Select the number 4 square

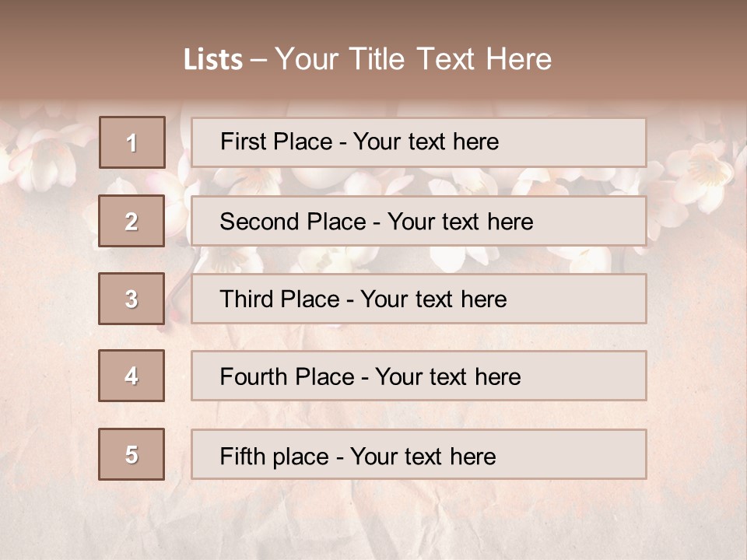132,376
